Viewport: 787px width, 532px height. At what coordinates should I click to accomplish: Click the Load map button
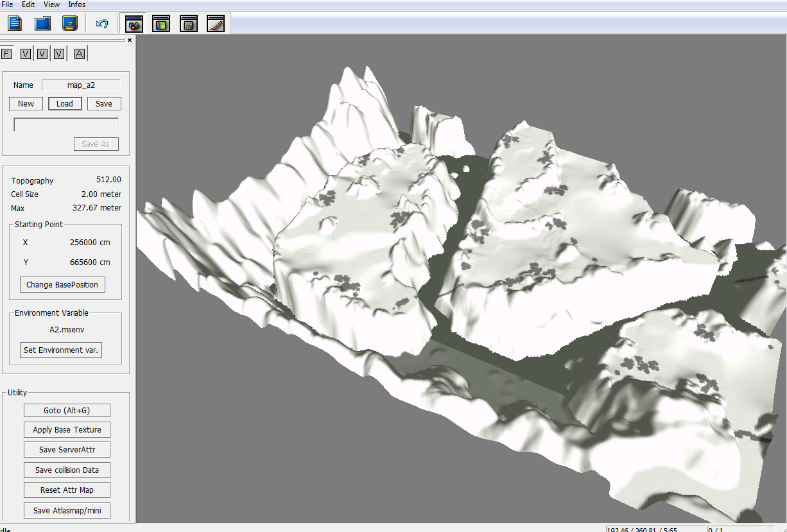click(x=65, y=104)
